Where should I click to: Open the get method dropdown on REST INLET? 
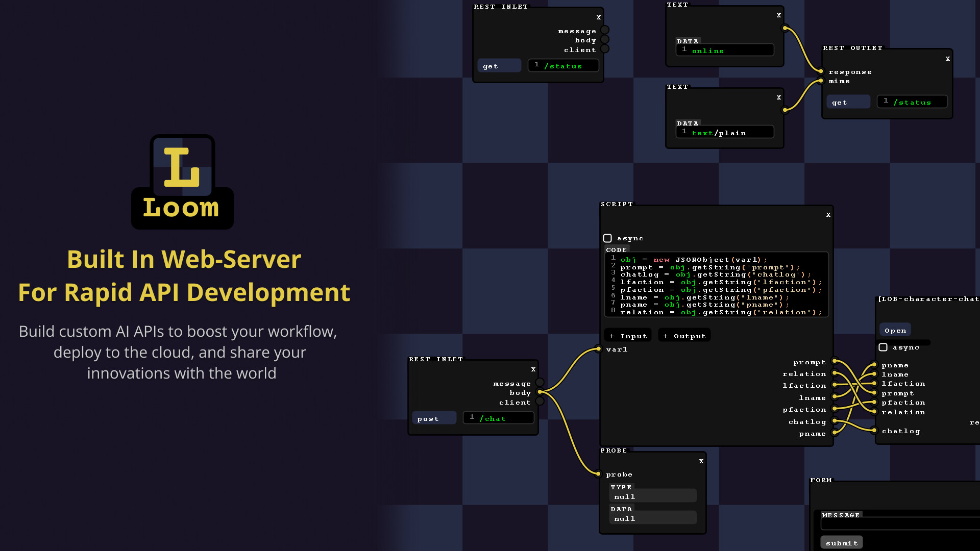point(499,66)
